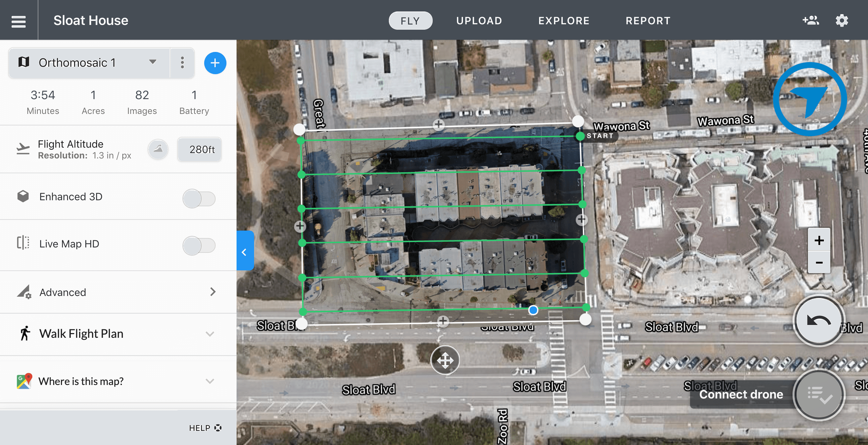Click the Google Maps pin icon
Screen dimensions: 868x445
tap(24, 381)
